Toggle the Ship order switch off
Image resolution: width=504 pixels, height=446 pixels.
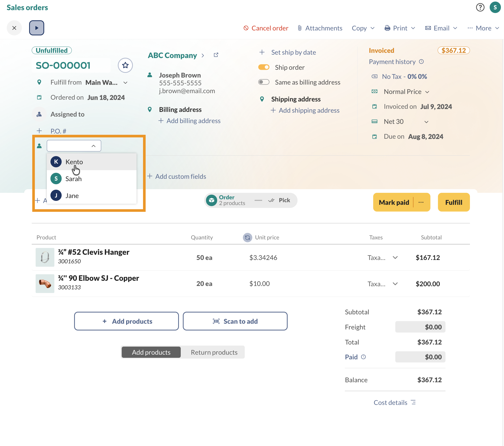coord(264,67)
